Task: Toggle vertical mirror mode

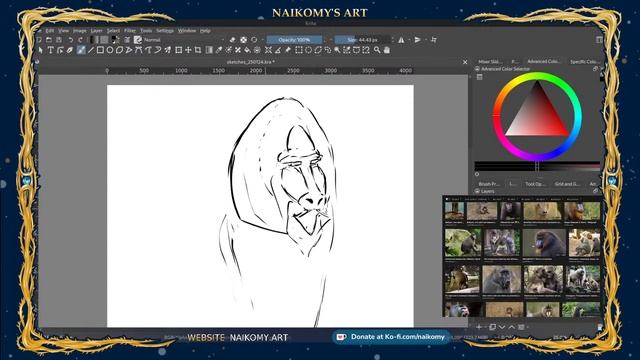Action: 417,40
